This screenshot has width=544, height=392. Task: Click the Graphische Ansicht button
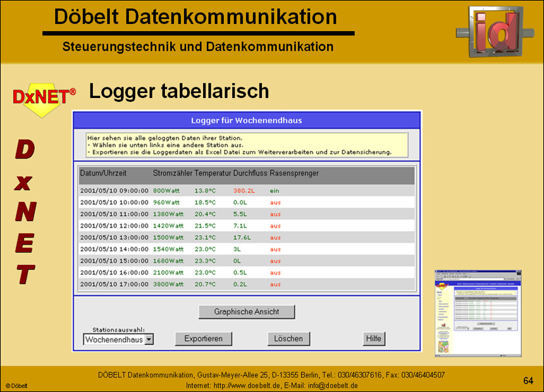tap(246, 312)
